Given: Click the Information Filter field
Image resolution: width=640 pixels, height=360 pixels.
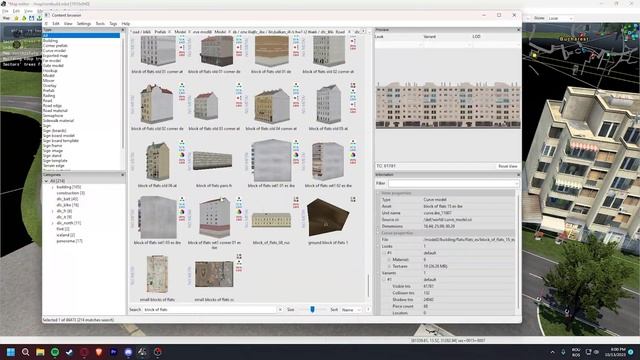Looking at the screenshot, I should 453,183.
